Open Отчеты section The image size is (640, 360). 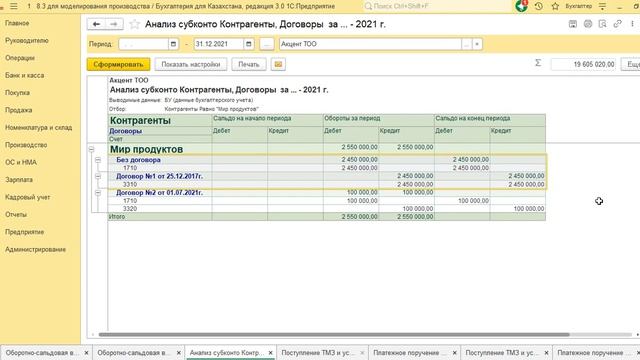click(16, 214)
